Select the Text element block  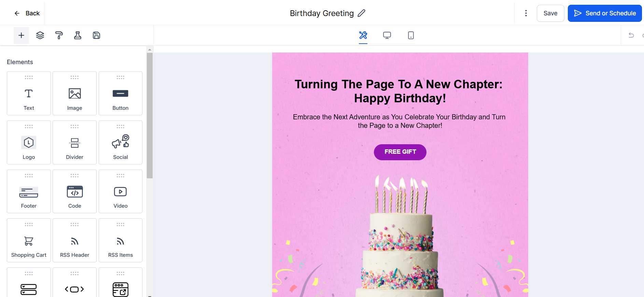29,93
